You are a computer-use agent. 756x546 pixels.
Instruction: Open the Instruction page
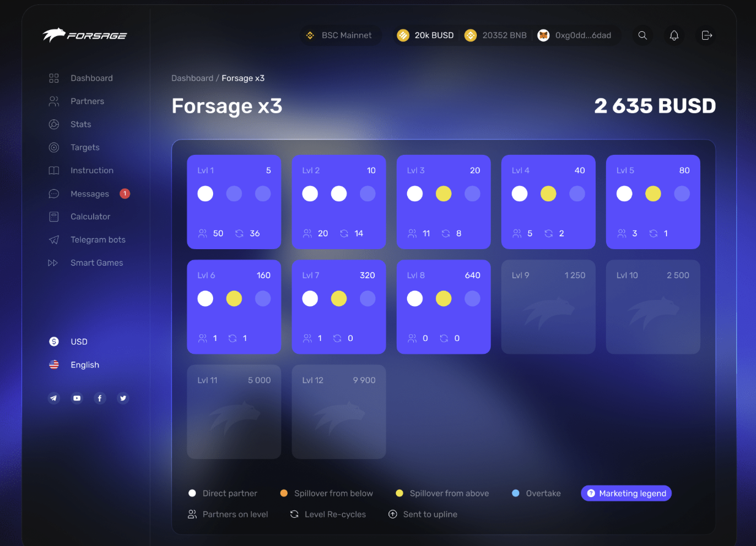[x=81, y=170]
